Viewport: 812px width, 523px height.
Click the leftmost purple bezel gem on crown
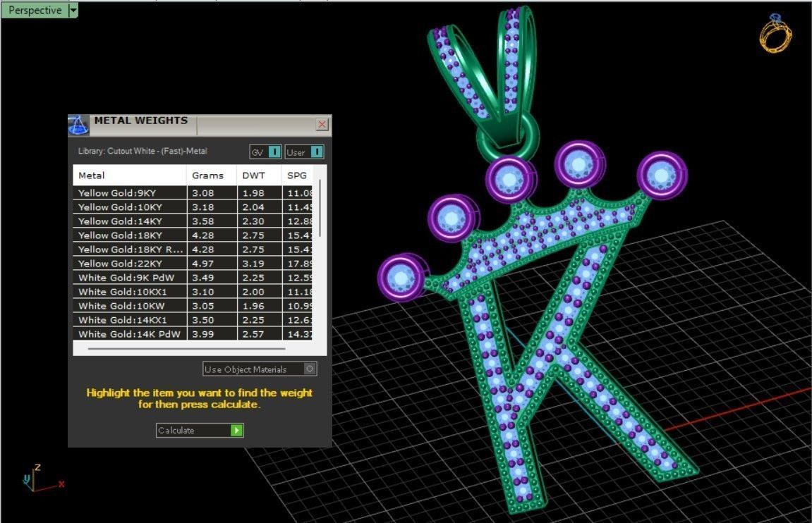(402, 278)
